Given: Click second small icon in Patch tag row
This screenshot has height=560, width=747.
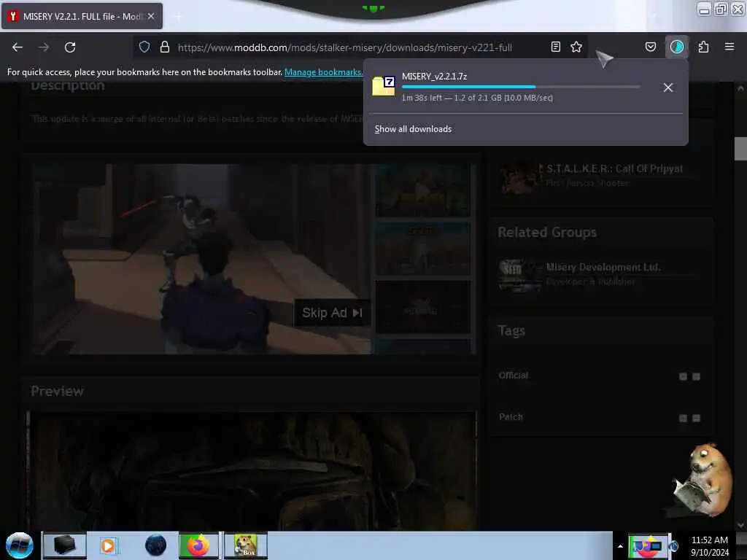Looking at the screenshot, I should pyautogui.click(x=696, y=418).
